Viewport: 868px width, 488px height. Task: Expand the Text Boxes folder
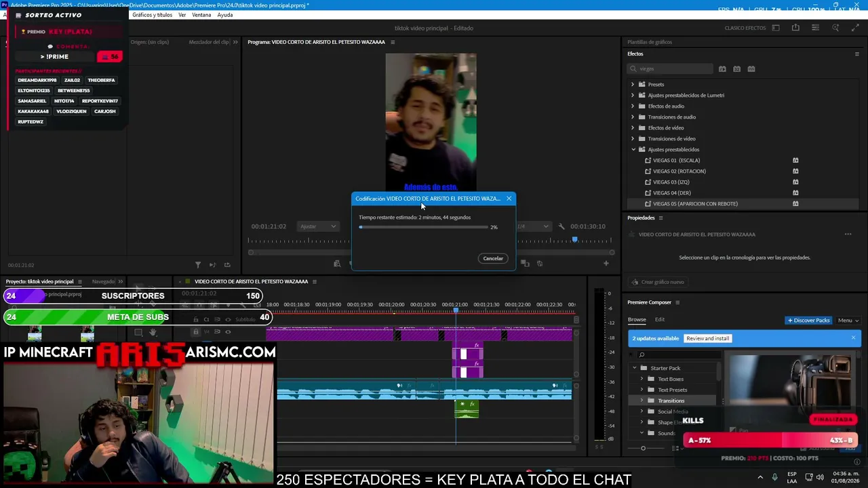coord(642,379)
